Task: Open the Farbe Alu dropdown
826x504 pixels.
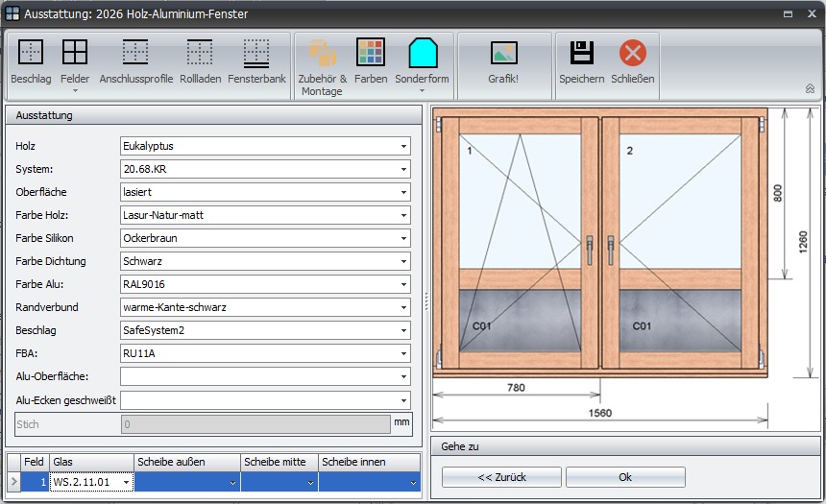Action: [x=404, y=285]
